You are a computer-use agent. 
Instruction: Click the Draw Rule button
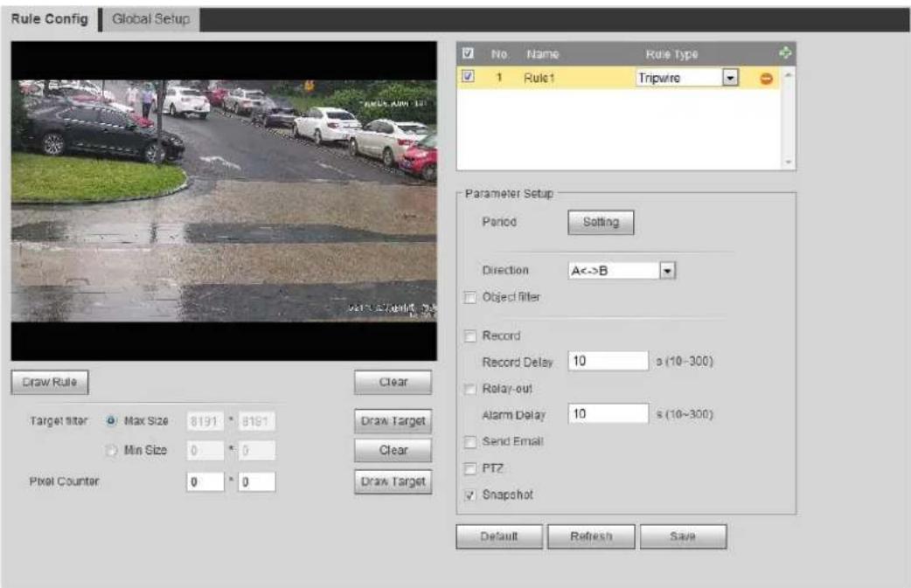coord(49,383)
